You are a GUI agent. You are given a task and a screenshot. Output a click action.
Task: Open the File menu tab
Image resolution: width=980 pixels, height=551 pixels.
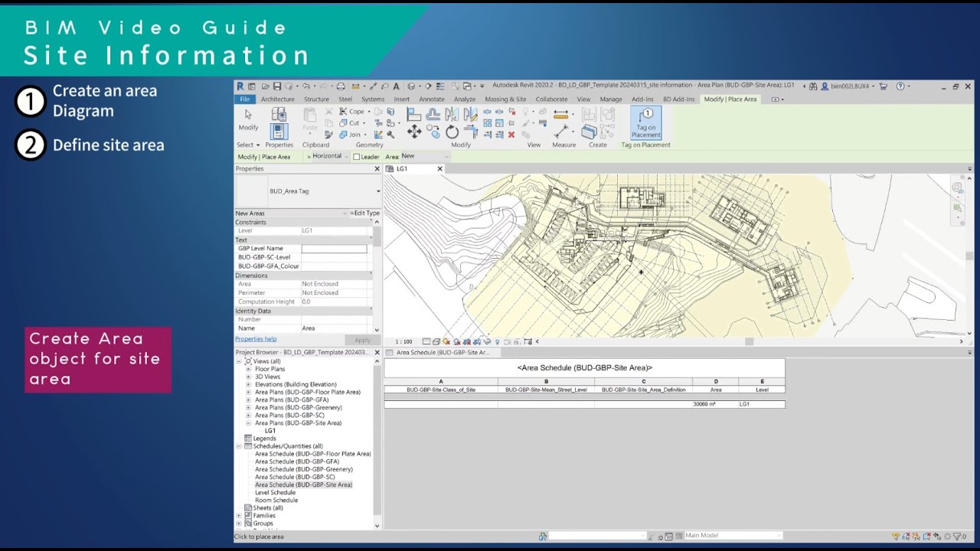244,99
